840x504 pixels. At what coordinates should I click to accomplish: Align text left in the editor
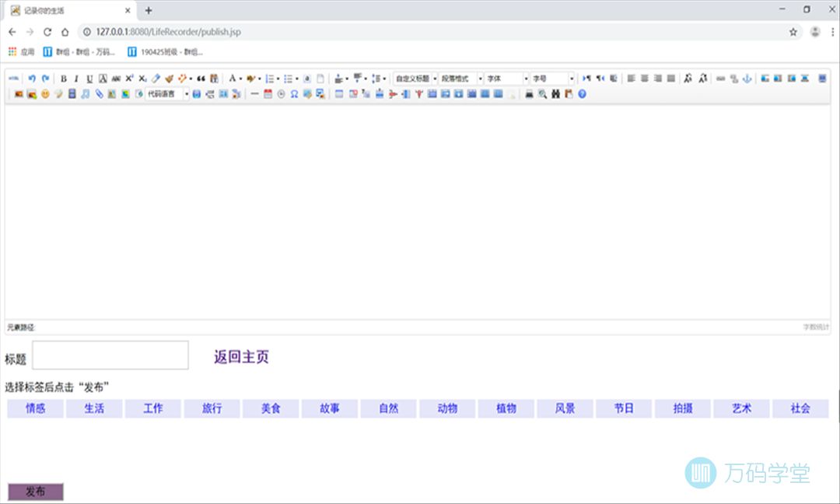pos(631,79)
